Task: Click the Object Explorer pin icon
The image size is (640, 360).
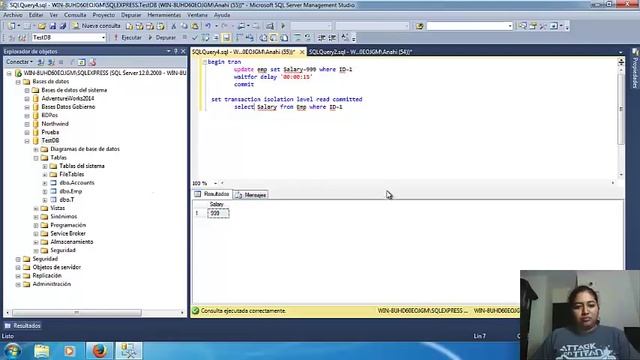Action: tap(176, 51)
